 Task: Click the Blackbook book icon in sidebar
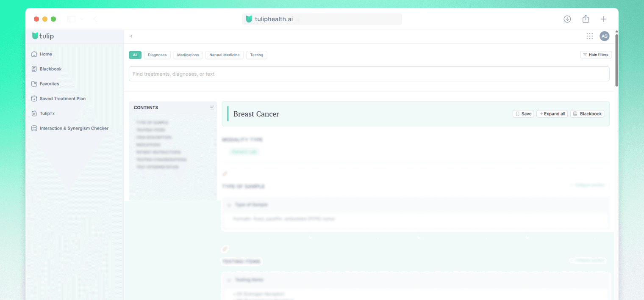[x=34, y=69]
